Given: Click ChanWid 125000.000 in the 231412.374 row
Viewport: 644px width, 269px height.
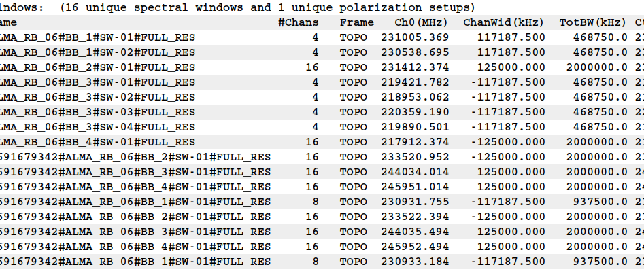Looking at the screenshot, I should click(x=511, y=67).
